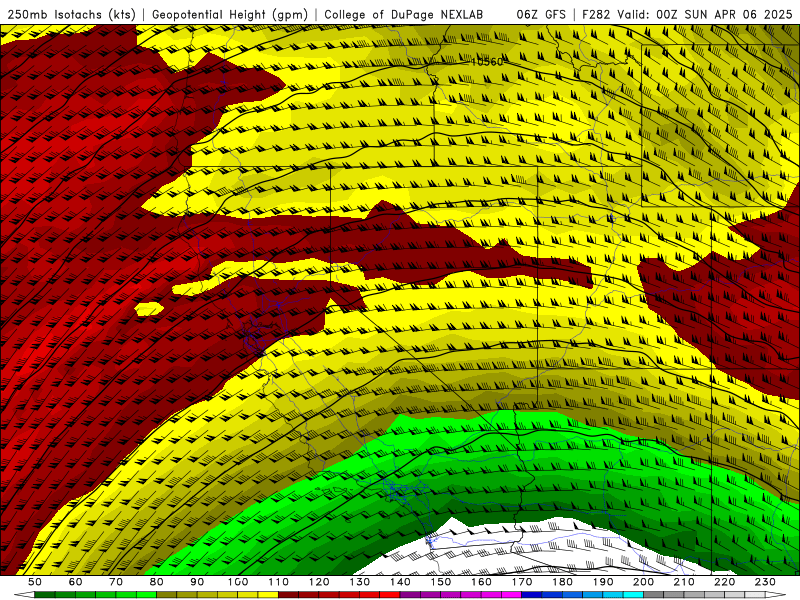800x600 pixels.
Task: Click the left arrow end of the color bar
Action: (24, 595)
